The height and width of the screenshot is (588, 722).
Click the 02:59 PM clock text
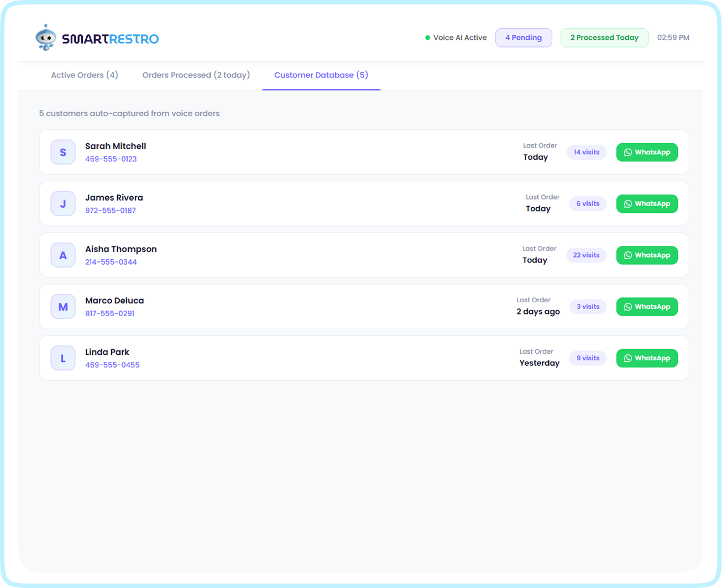(673, 38)
